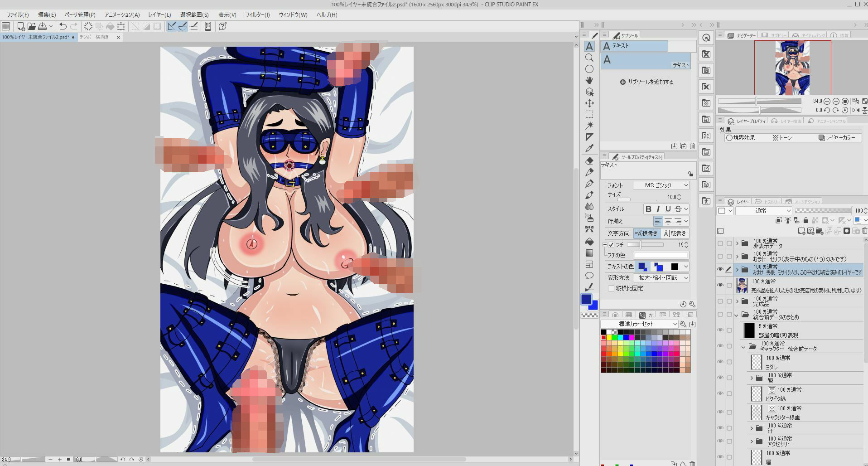Select the Fill bucket tool
Screen dimensions: 868x466
(x=589, y=242)
